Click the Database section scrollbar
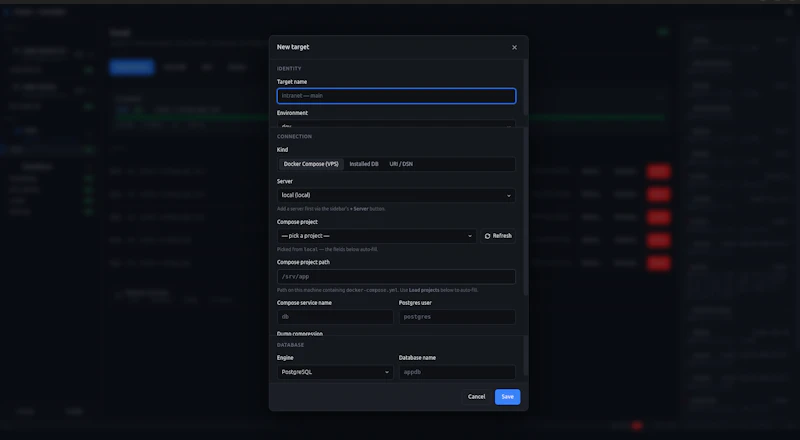Image resolution: width=800 pixels, height=440 pixels. click(526, 357)
